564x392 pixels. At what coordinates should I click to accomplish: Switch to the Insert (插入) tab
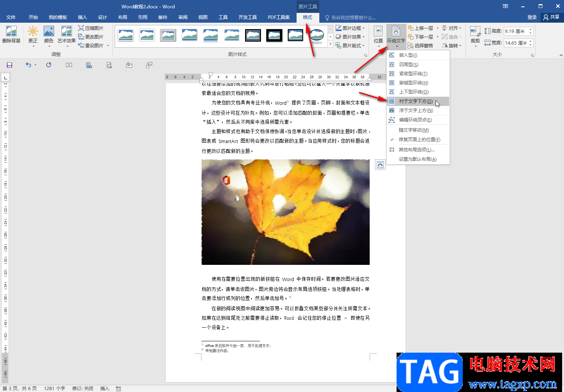pyautogui.click(x=83, y=17)
